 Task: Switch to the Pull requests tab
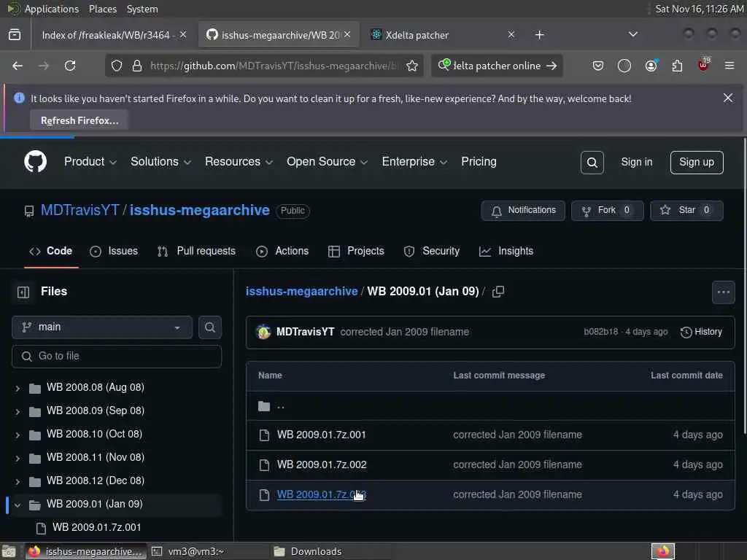pyautogui.click(x=196, y=251)
